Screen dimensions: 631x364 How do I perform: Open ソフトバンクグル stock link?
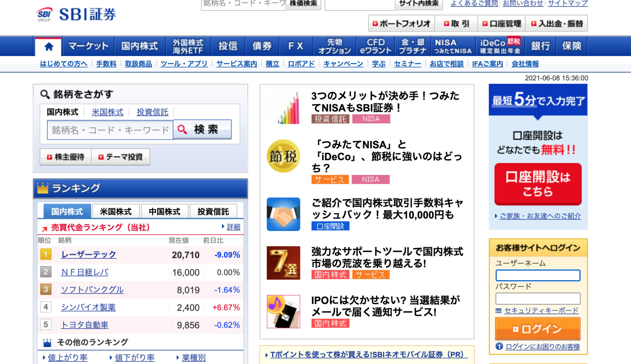(x=92, y=290)
